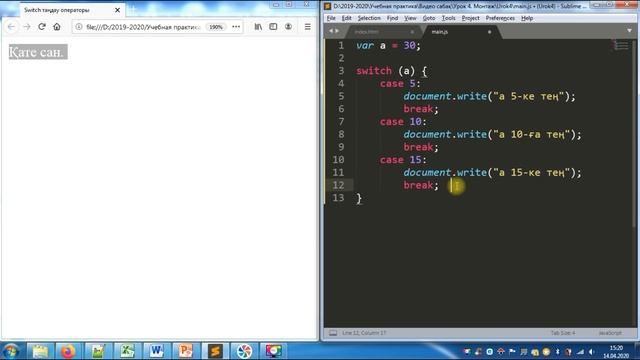
Task: Open Word from taskbar
Action: [156, 351]
